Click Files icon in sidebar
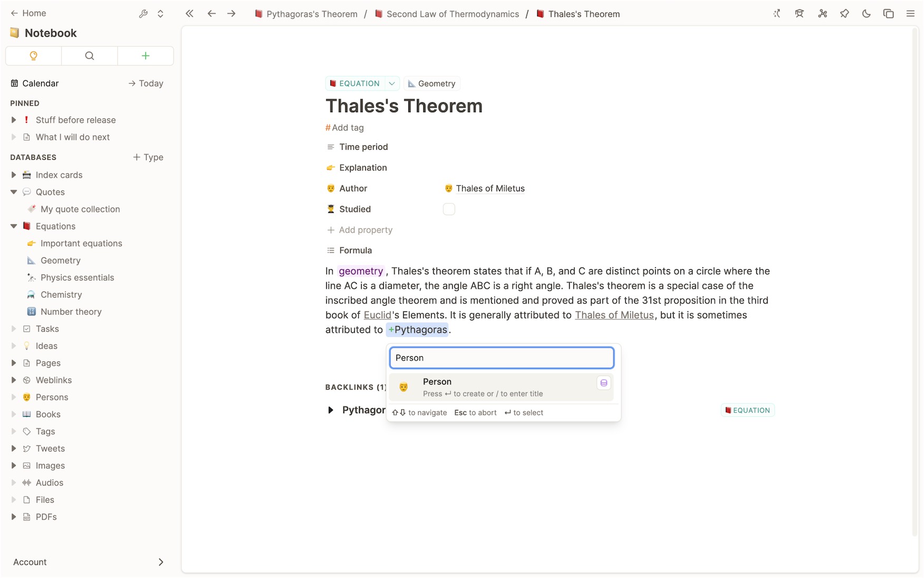 click(27, 500)
